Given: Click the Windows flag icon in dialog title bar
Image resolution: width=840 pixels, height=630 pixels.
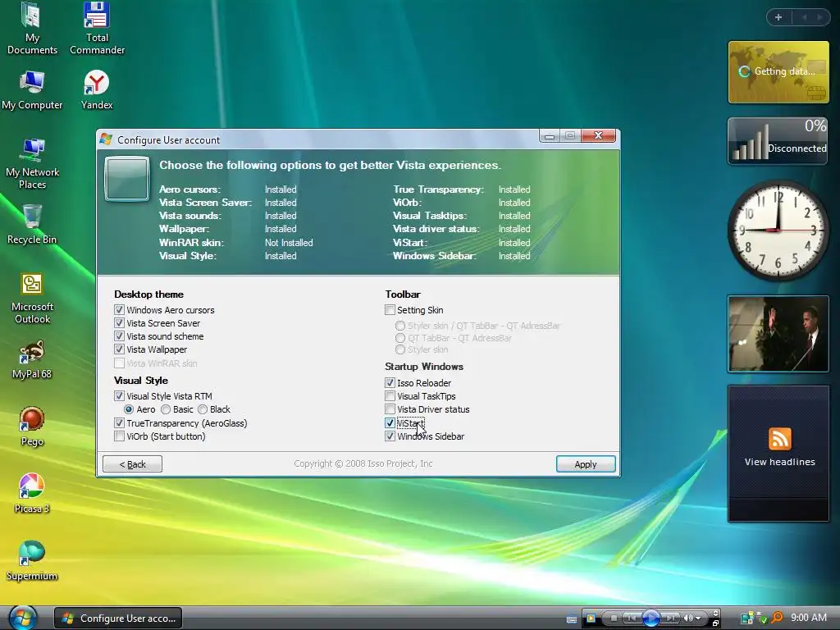Looking at the screenshot, I should [106, 139].
